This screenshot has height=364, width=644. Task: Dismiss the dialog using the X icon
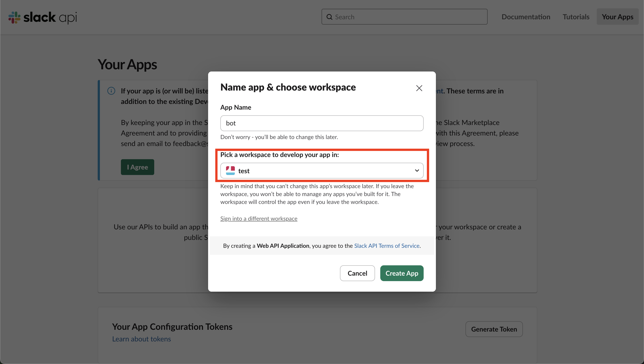click(x=419, y=88)
